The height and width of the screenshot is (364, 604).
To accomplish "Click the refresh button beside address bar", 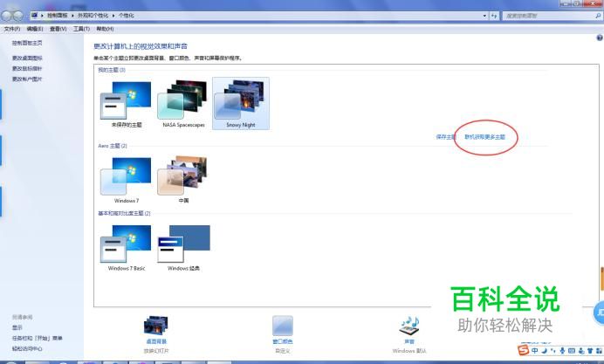I will tap(494, 16).
